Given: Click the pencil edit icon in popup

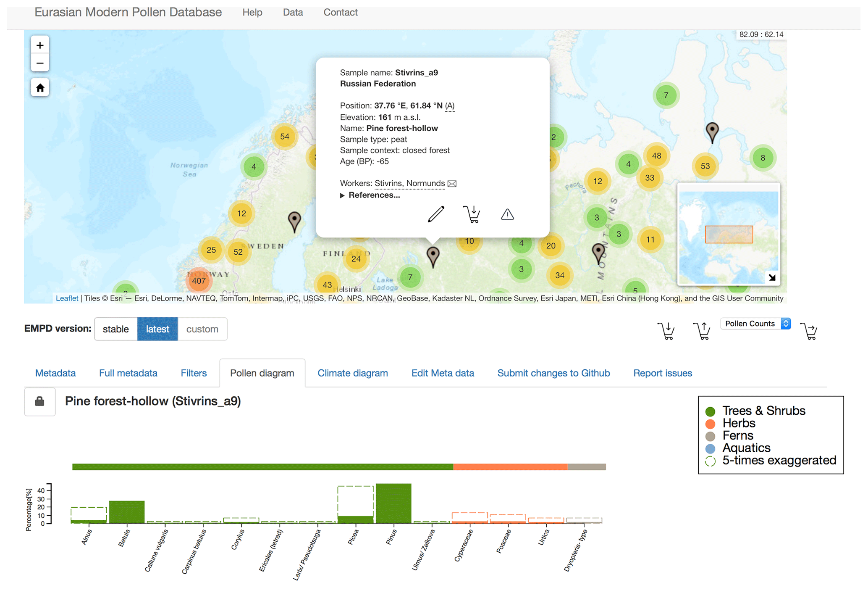Looking at the screenshot, I should pyautogui.click(x=436, y=214).
